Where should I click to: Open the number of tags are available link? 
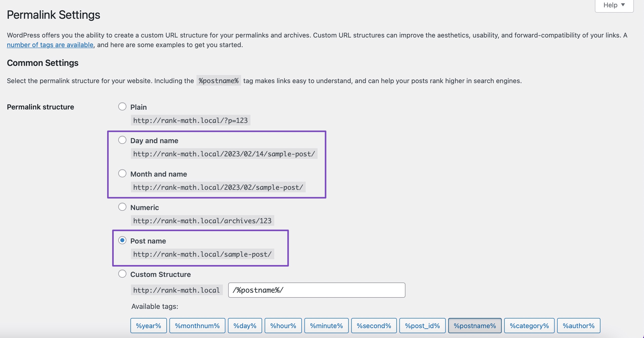click(50, 45)
